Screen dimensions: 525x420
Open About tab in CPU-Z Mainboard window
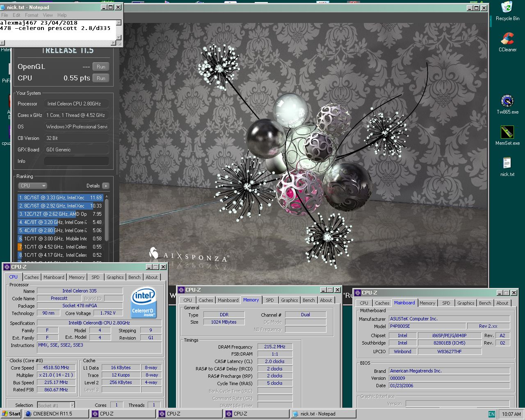(x=502, y=303)
